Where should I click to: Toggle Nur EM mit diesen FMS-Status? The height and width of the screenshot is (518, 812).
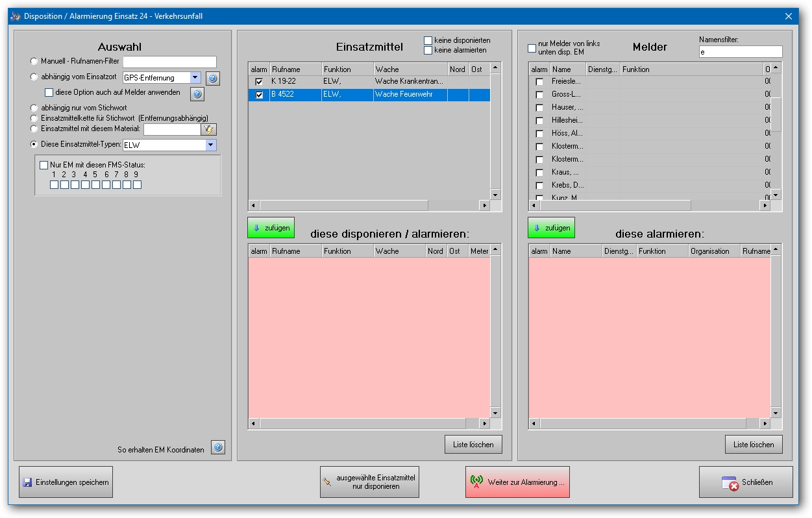point(44,165)
